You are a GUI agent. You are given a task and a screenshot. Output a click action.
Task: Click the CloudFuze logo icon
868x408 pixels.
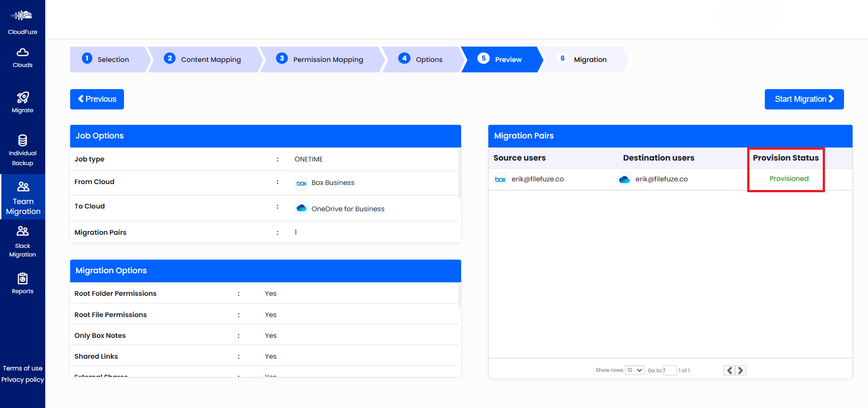point(22,14)
